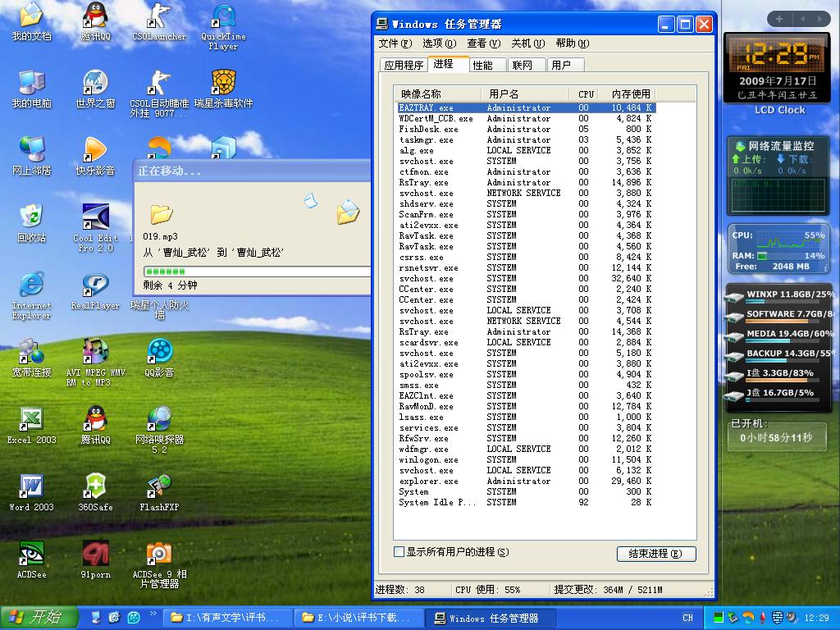The image size is (840, 630).
Task: Switch to the 性能 tab
Action: coord(483,65)
